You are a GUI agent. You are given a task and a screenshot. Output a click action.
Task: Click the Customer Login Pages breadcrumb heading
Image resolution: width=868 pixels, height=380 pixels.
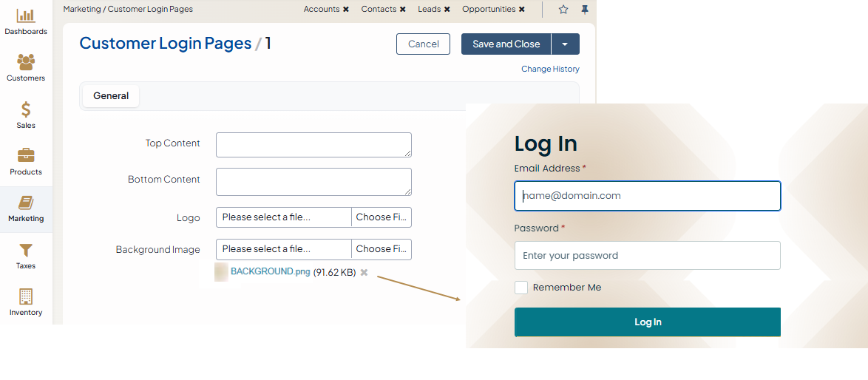click(x=166, y=43)
